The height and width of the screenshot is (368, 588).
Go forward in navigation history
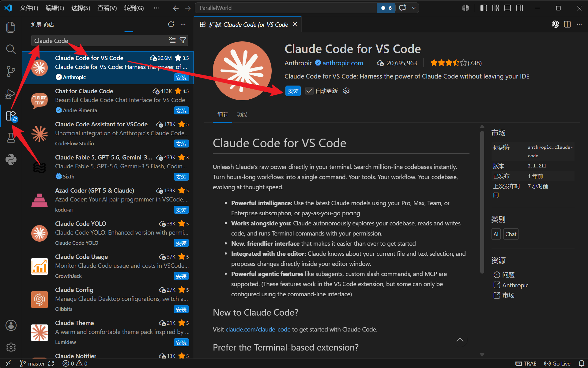(x=188, y=8)
